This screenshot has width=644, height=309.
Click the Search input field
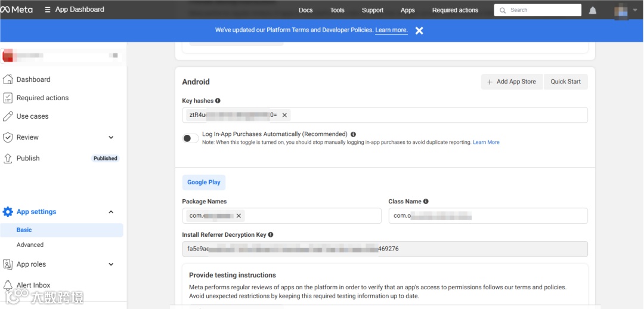point(538,10)
